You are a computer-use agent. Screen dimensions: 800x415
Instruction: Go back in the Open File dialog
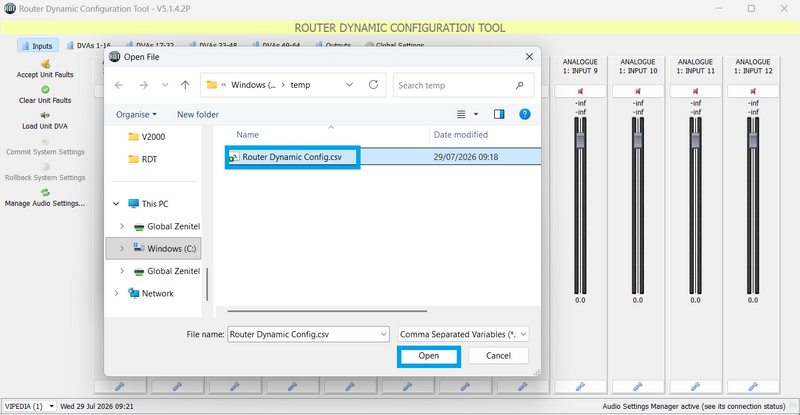pos(119,85)
